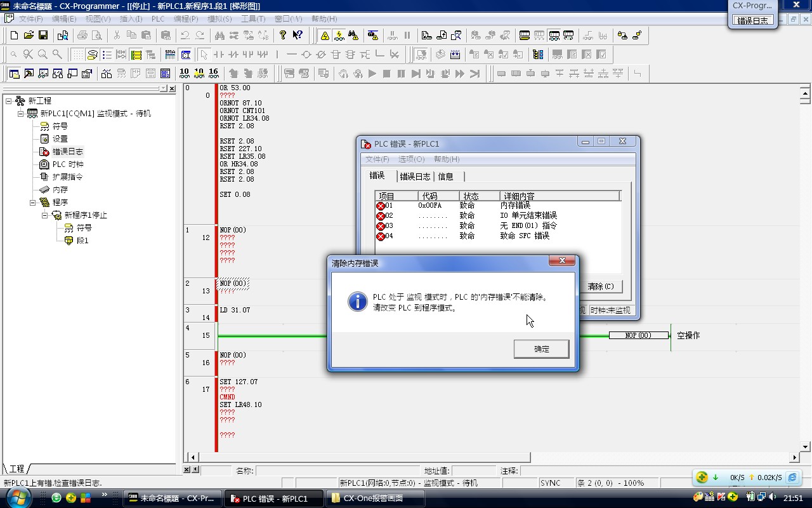Click the yellow warning triangle work-online icon
Screen dimensions: 812x508
(325, 36)
